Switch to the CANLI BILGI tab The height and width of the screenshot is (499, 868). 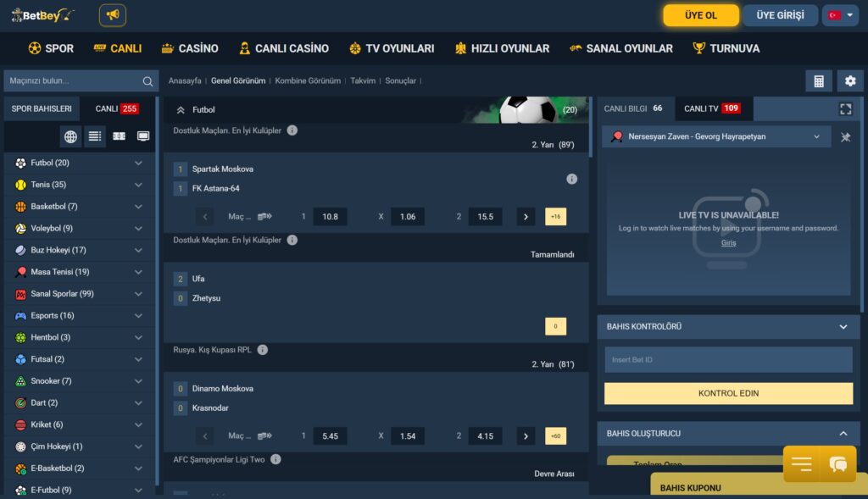(634, 108)
